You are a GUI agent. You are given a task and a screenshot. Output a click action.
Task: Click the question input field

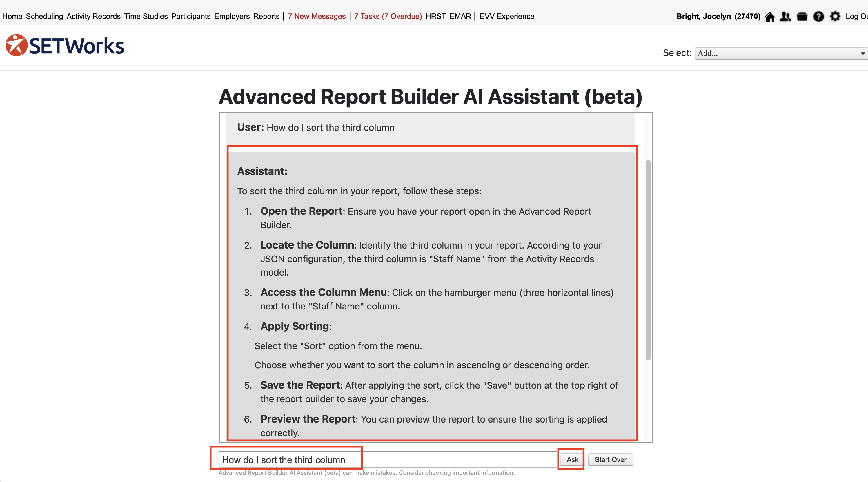[x=388, y=459]
